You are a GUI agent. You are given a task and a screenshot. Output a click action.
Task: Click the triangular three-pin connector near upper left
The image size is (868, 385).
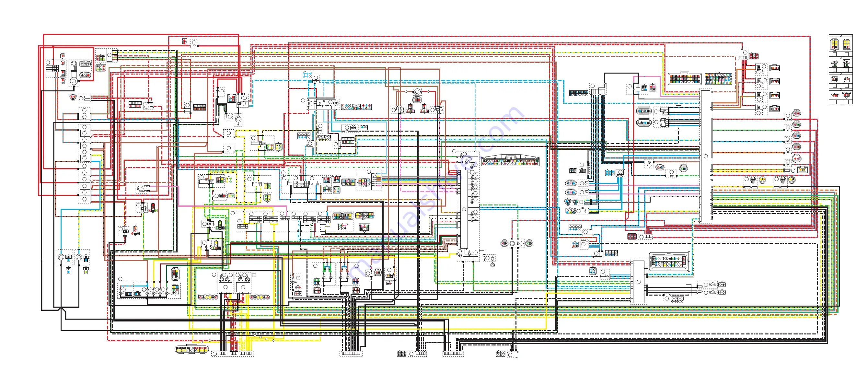[x=73, y=98]
